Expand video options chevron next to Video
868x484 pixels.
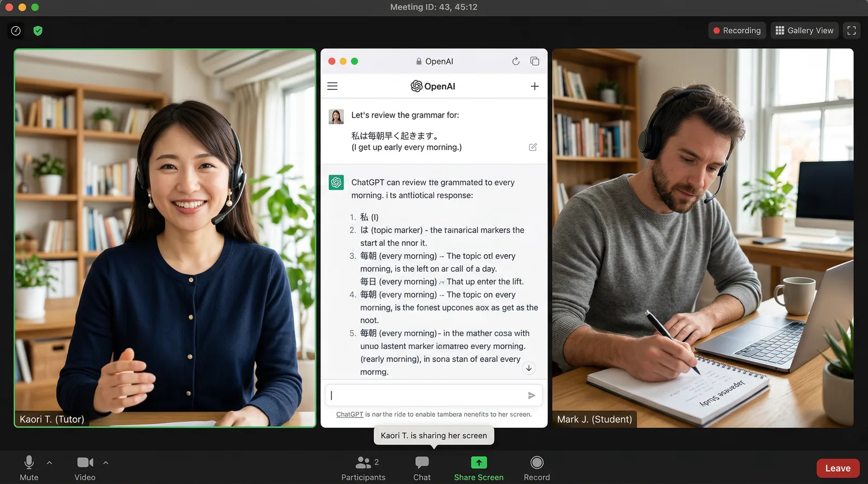[106, 463]
